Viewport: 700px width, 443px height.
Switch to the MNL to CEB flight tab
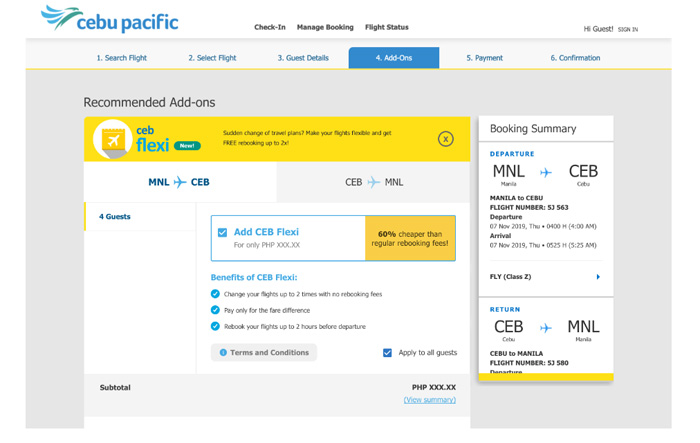point(180,182)
